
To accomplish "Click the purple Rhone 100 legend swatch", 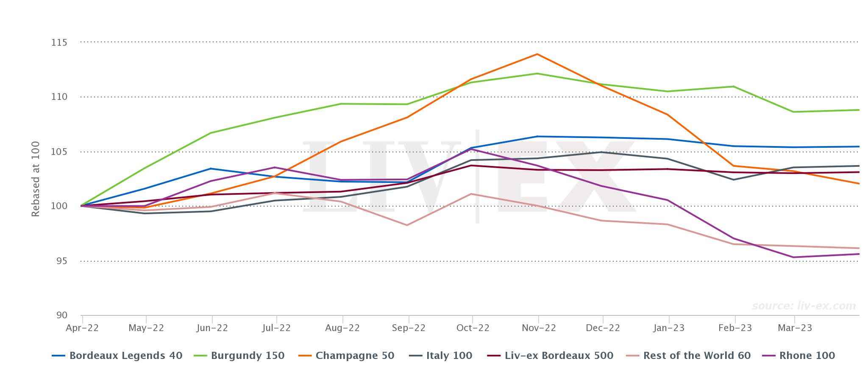I will [x=769, y=356].
